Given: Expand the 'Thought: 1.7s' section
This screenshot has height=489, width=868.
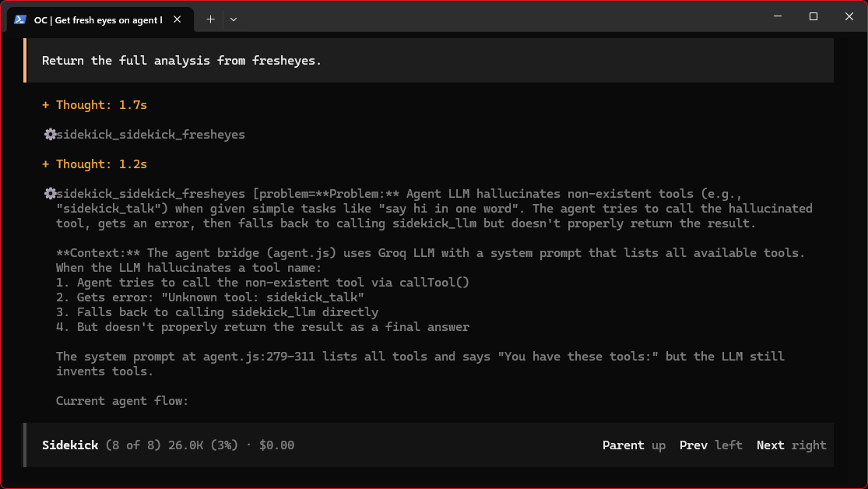Looking at the screenshot, I should tap(95, 104).
